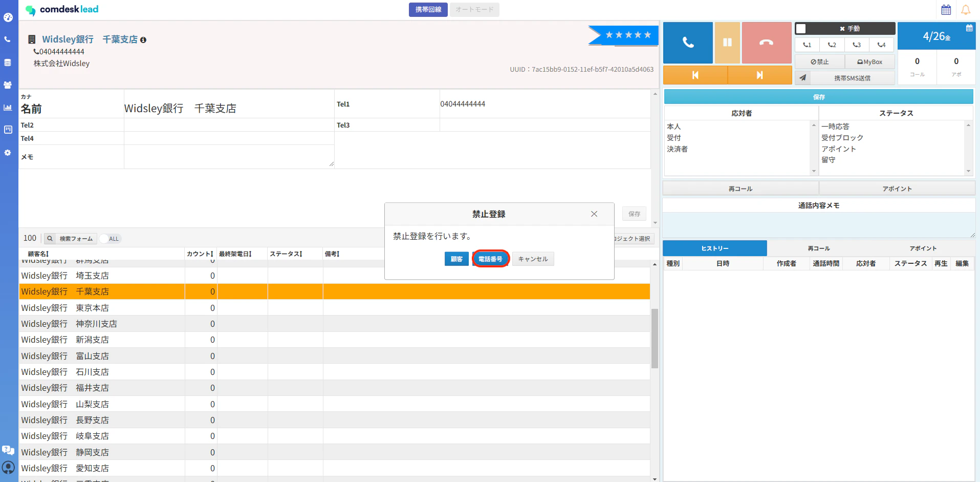Dial Tel3 using phone button 3
Image resolution: width=980 pixels, height=482 pixels.
click(x=857, y=45)
